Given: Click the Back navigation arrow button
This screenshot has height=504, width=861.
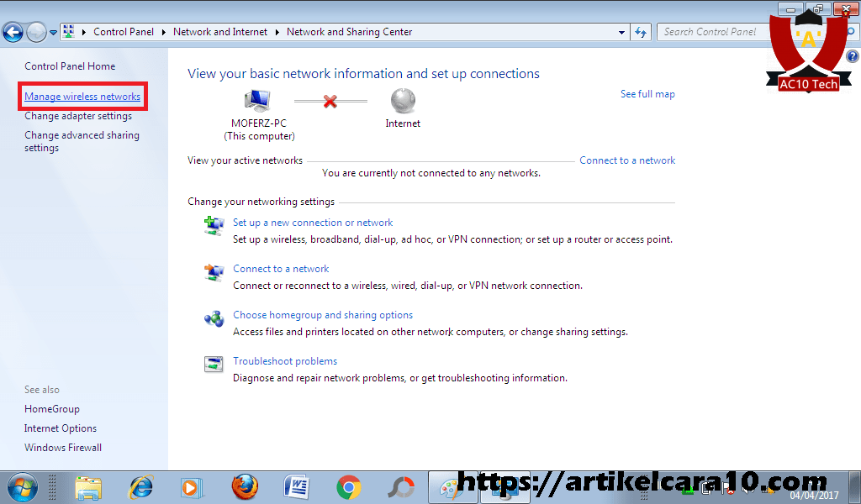Looking at the screenshot, I should (13, 32).
